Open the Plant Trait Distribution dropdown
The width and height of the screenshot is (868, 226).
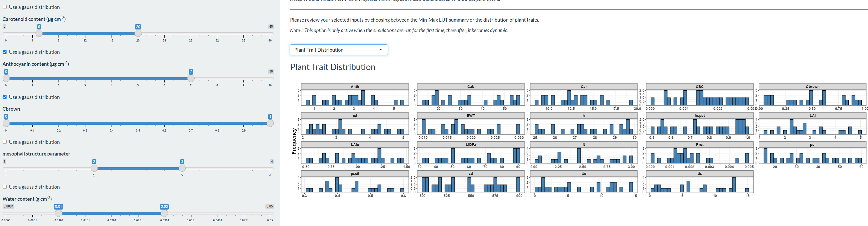coord(339,50)
